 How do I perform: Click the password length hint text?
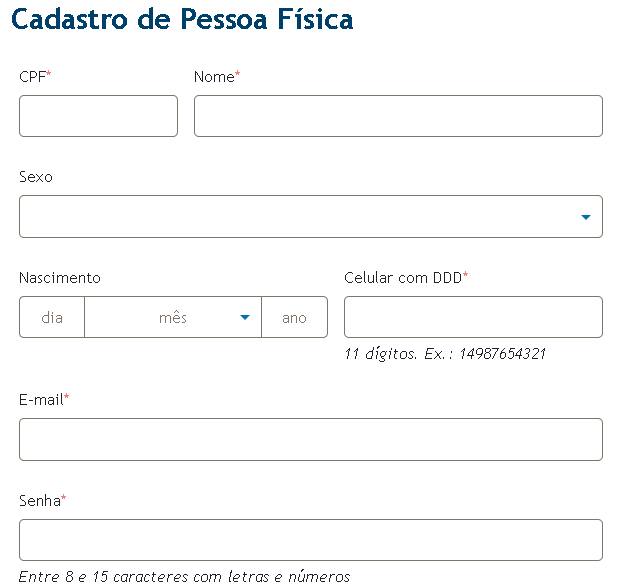tap(184, 577)
